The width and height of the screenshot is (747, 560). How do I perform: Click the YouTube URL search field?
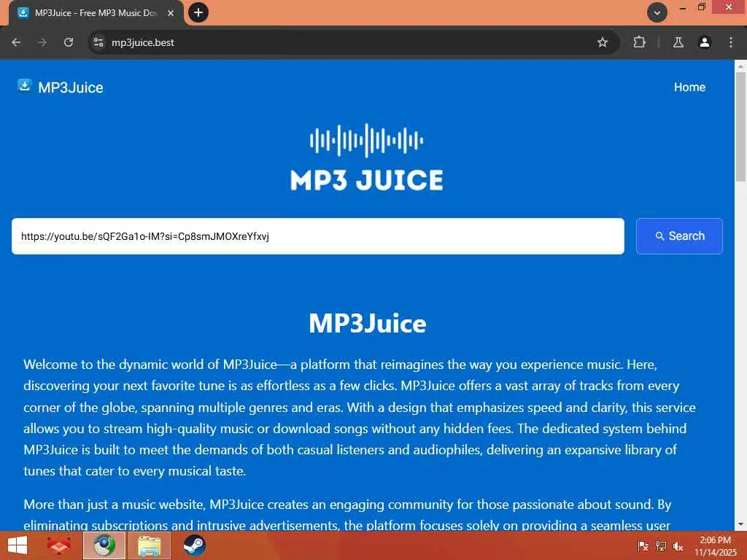point(318,236)
